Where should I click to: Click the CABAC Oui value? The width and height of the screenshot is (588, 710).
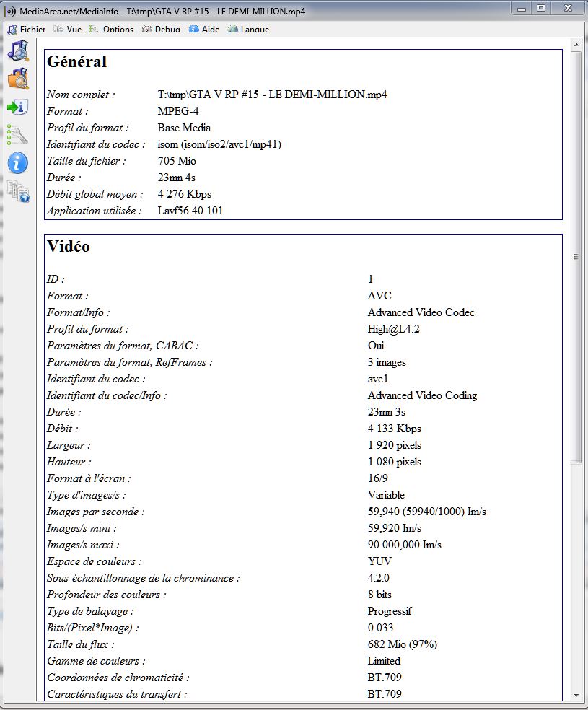point(376,346)
